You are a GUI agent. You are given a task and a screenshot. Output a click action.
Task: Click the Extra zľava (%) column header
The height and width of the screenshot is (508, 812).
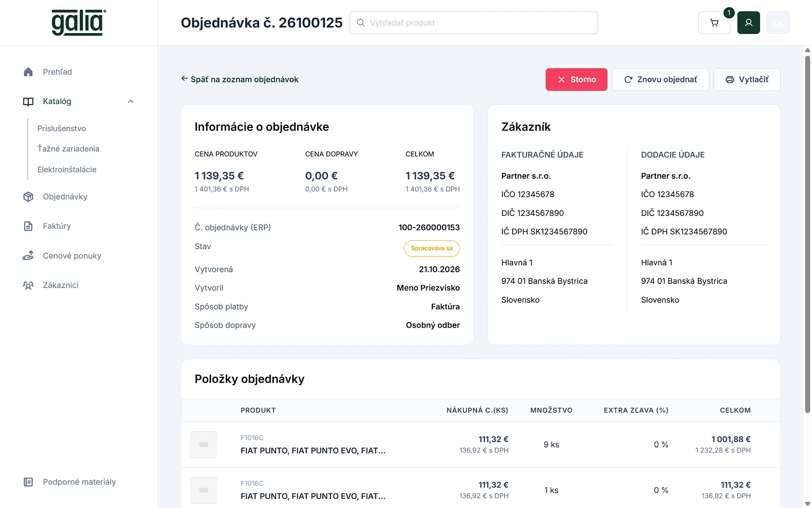[x=636, y=410]
